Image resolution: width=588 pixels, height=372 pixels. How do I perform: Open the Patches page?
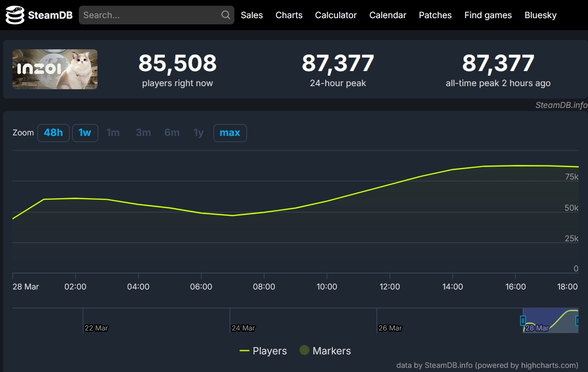tap(435, 15)
